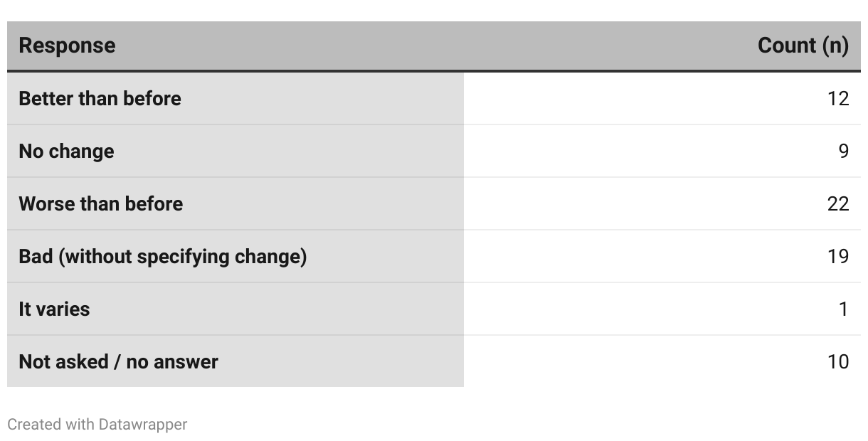Click the word Datawrapper in footer
The width and height of the screenshot is (868, 441).
[x=142, y=425]
